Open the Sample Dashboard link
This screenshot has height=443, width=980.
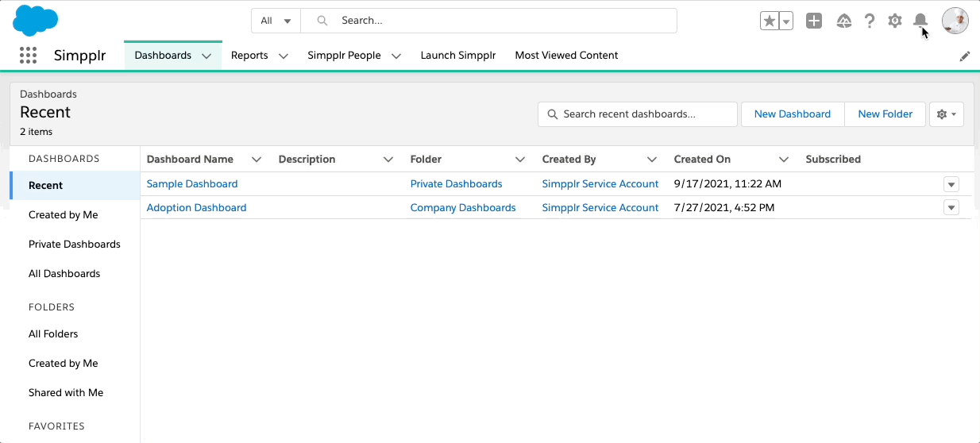click(192, 183)
